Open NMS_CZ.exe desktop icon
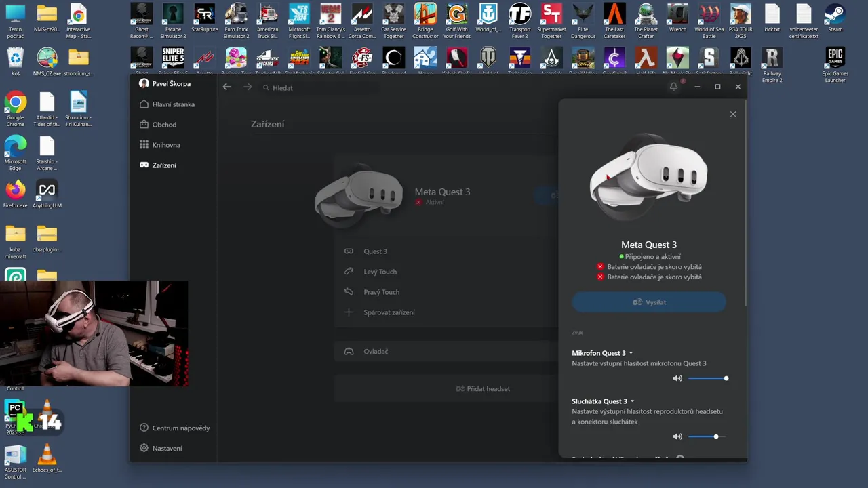 tap(47, 61)
